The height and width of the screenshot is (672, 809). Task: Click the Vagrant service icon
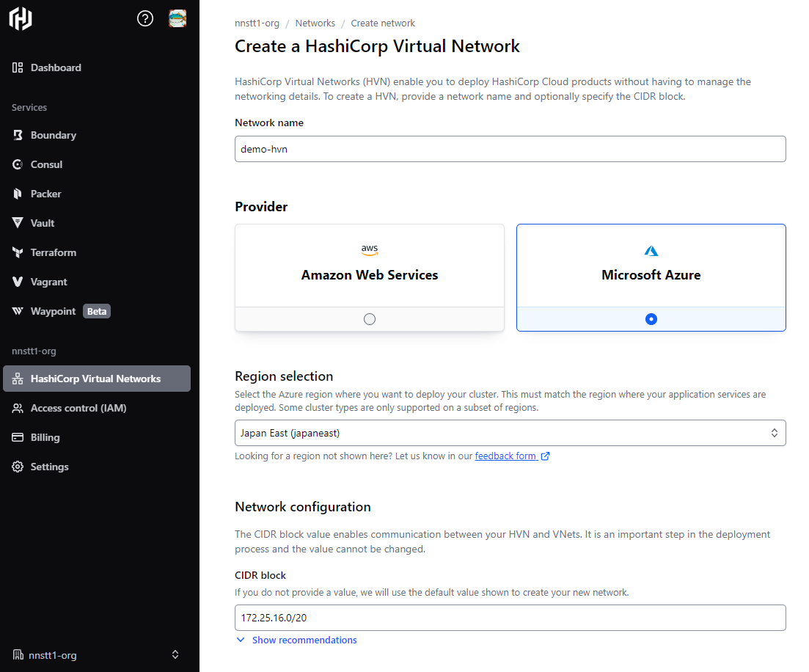point(18,282)
